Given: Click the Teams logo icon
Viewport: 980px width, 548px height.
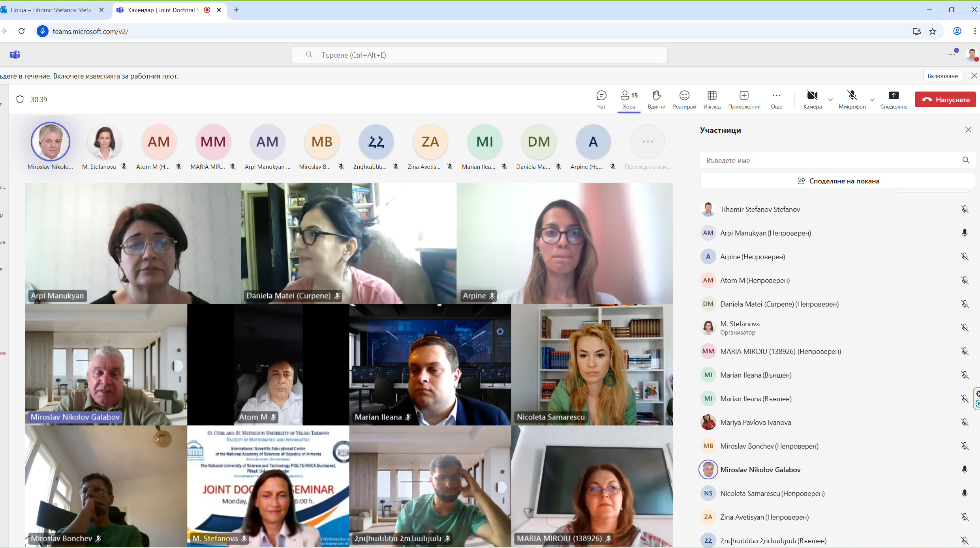Looking at the screenshot, I should click(x=15, y=55).
